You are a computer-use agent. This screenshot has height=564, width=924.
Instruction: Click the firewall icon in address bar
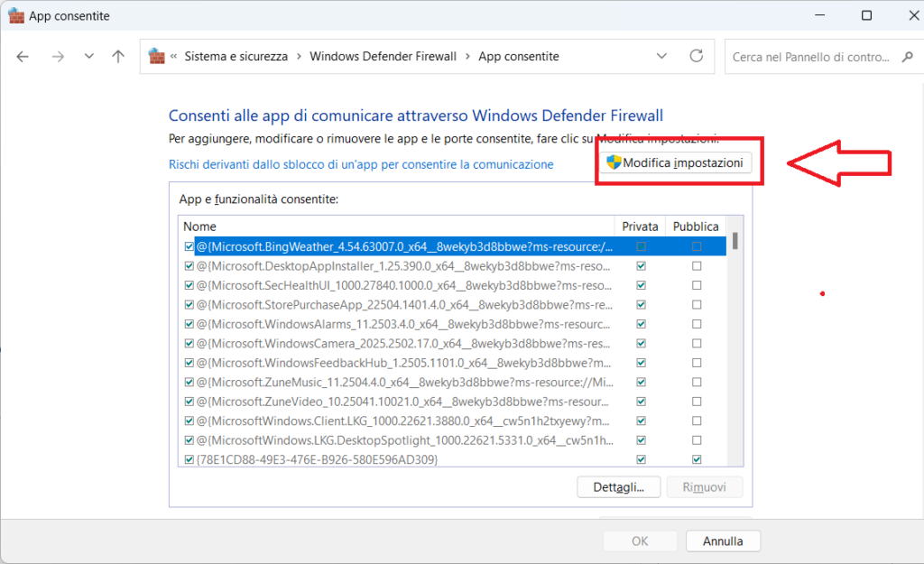pos(157,56)
